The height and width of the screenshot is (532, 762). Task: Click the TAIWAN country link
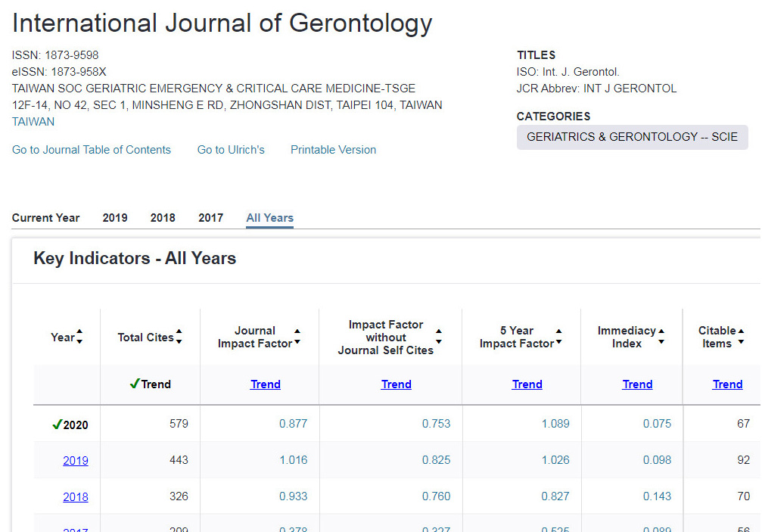tap(33, 122)
